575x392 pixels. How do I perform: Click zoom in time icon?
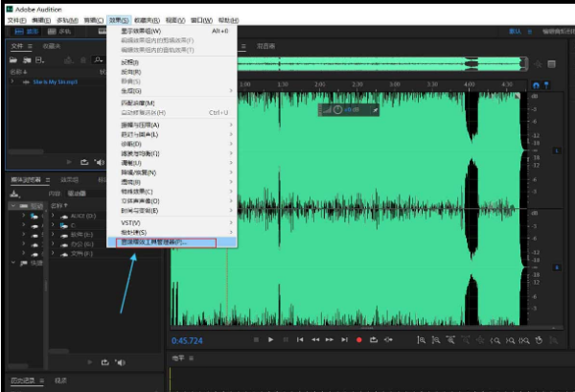tap(450, 340)
